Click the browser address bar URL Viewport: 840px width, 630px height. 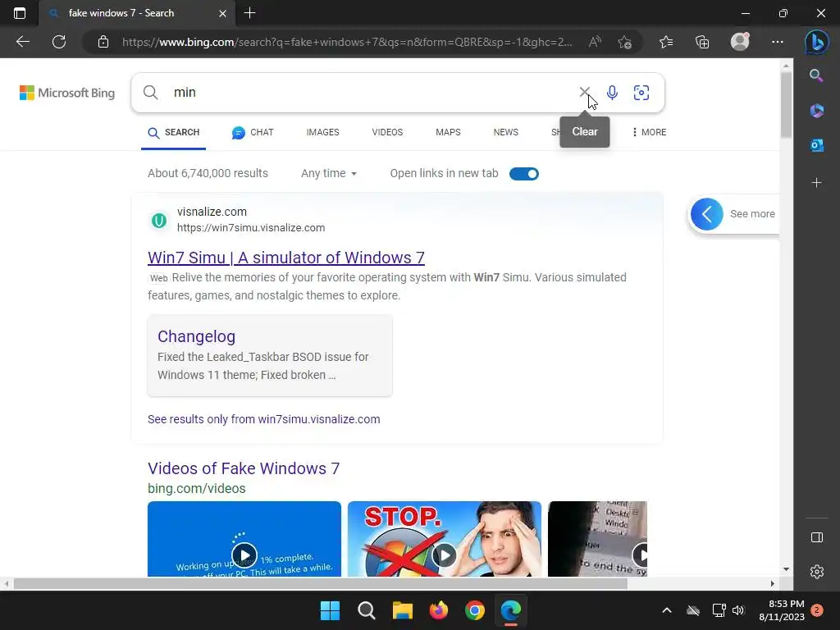[347, 42]
